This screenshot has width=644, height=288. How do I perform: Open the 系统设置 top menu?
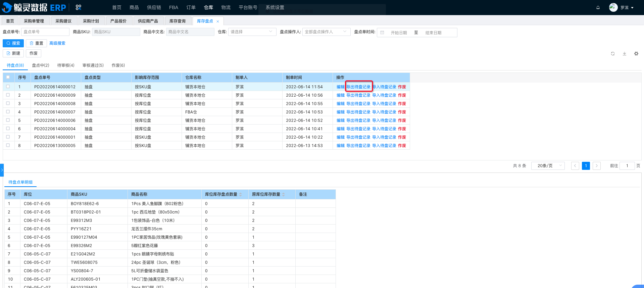(275, 7)
